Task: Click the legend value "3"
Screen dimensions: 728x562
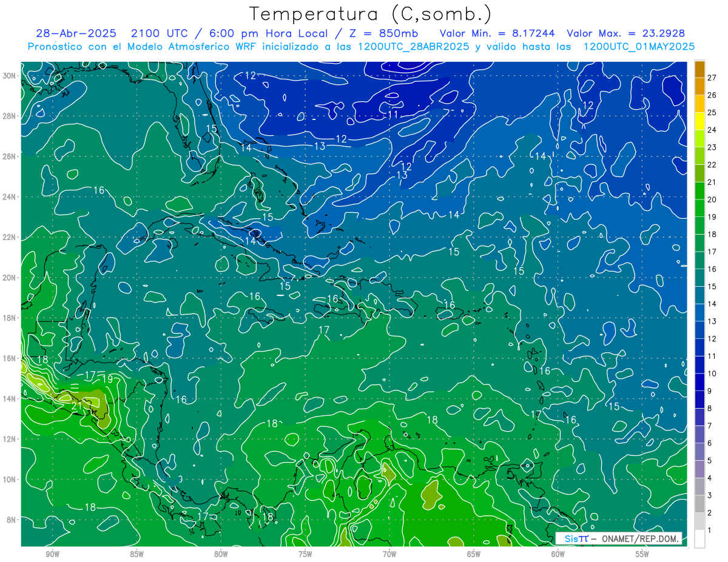Action: click(710, 495)
